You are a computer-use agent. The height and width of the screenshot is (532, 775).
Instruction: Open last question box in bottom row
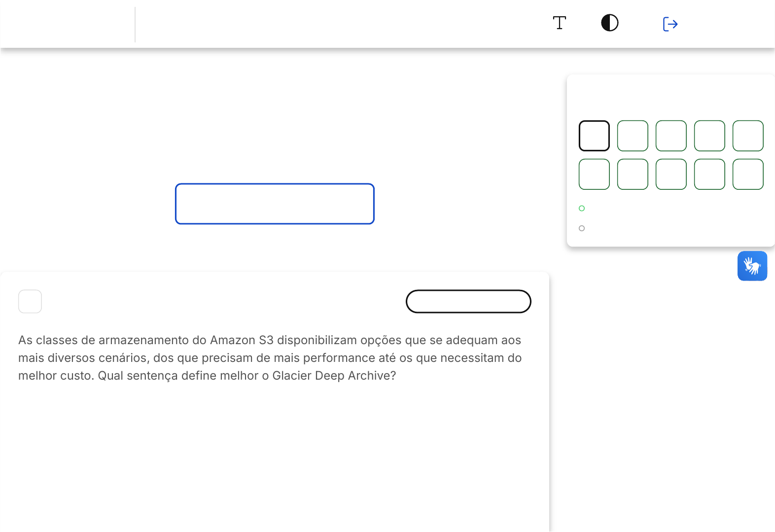coord(748,174)
